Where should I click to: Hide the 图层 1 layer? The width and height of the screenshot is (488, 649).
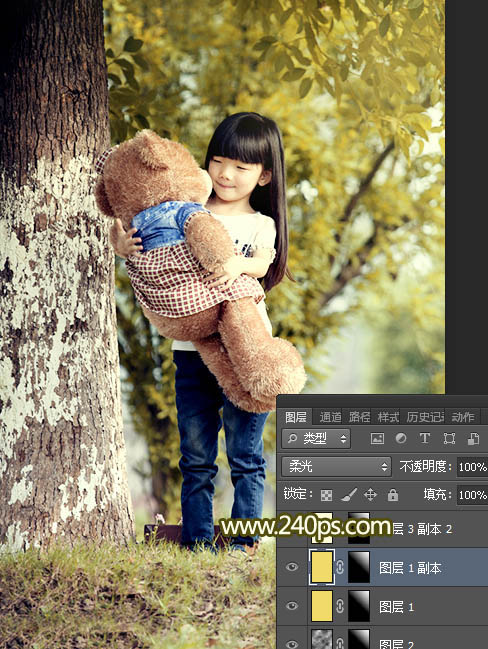click(x=292, y=606)
